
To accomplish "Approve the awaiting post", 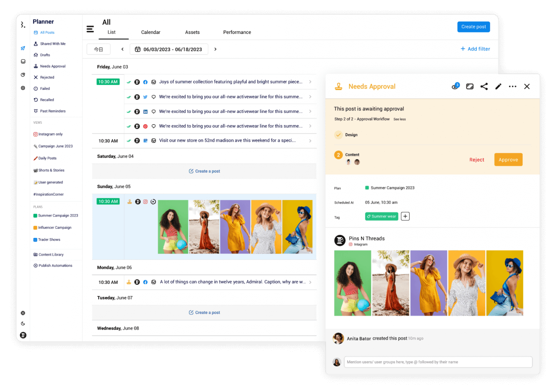I will (508, 159).
